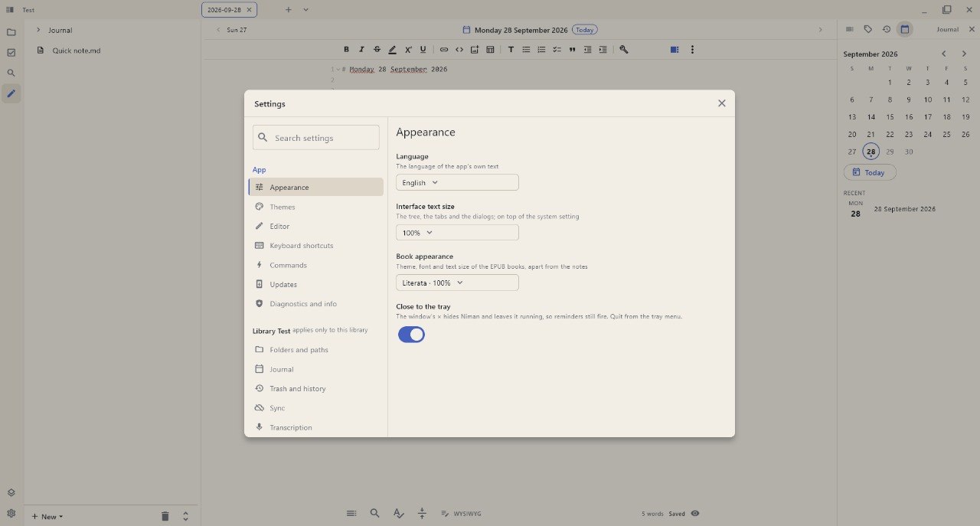Screen dimensions: 980x526
Task: Open Sync library settings
Action: pos(316,408)
